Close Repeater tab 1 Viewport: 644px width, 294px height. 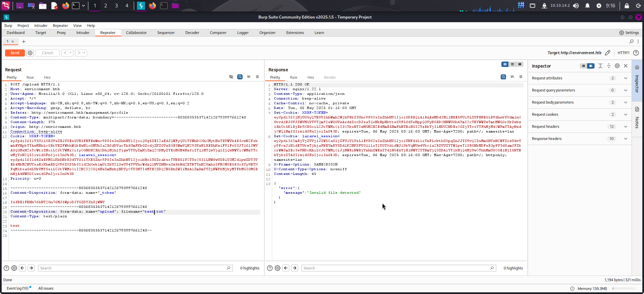13,41
